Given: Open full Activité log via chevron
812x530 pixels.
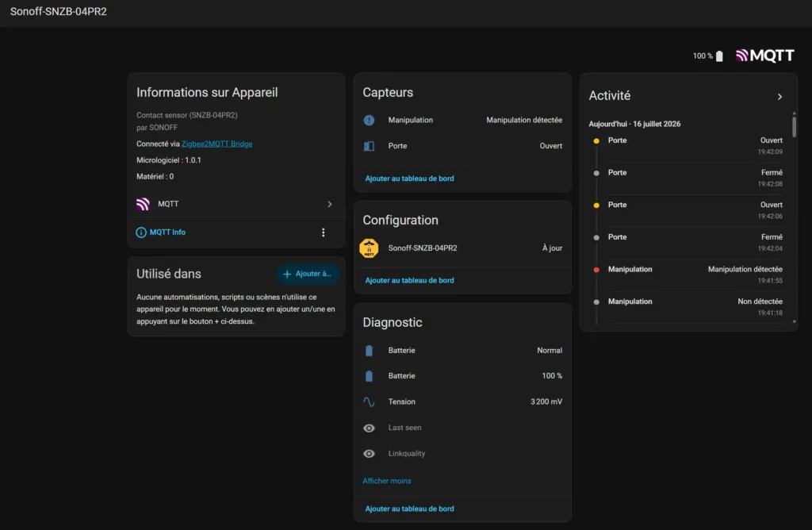Looking at the screenshot, I should tap(779, 97).
